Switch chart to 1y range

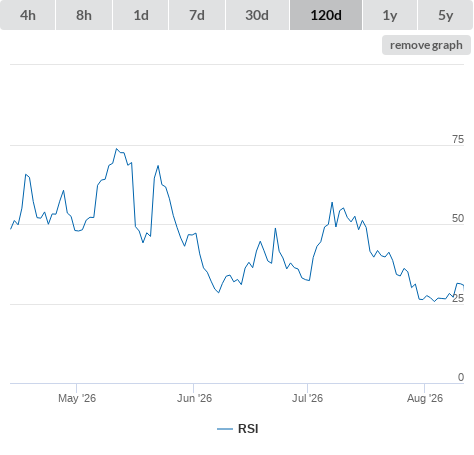(390, 15)
